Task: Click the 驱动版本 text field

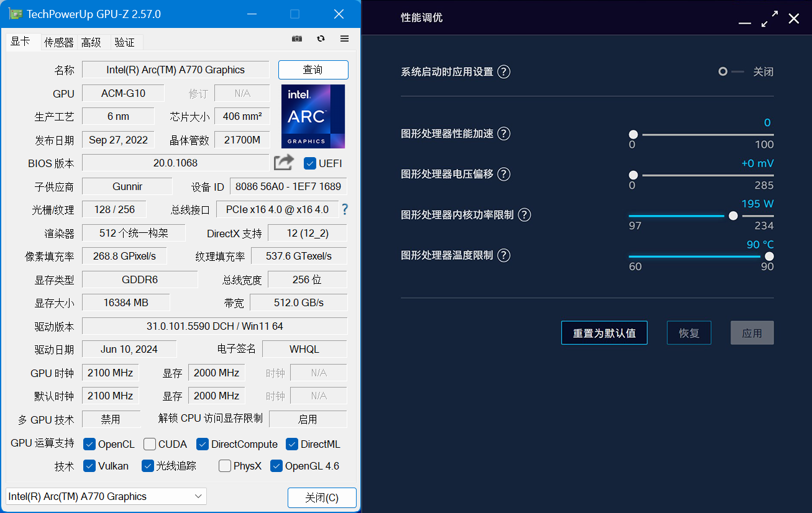Action: click(214, 326)
